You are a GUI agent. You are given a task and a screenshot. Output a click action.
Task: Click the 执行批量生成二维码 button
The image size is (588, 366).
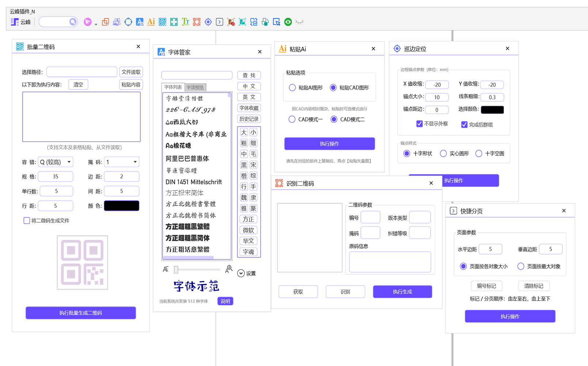pos(80,313)
